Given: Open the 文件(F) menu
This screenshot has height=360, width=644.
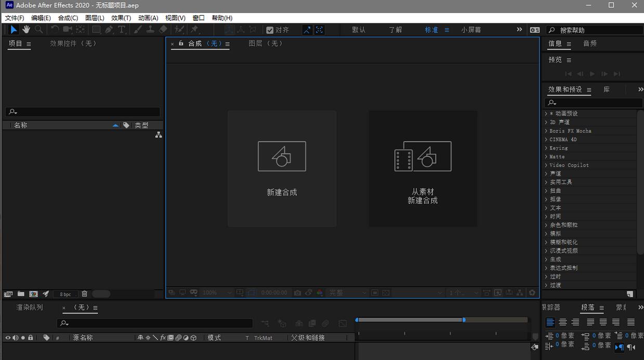Looking at the screenshot, I should pyautogui.click(x=15, y=18).
